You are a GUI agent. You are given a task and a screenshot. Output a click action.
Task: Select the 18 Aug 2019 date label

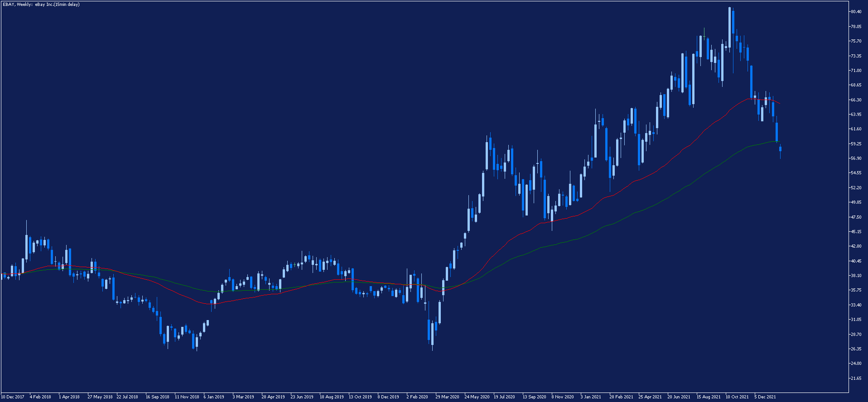332,397
